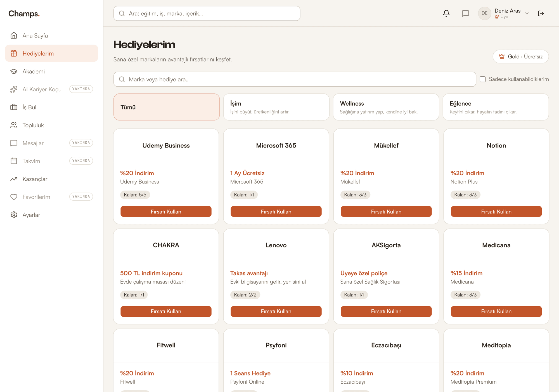Image resolution: width=559 pixels, height=392 pixels.
Task: Click the Topluluk people icon
Action: (x=14, y=125)
